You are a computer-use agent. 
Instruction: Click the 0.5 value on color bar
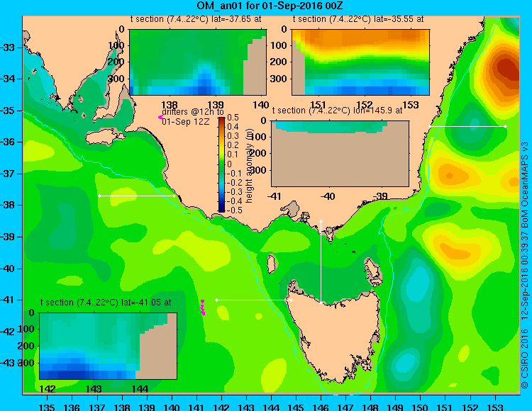(x=233, y=118)
